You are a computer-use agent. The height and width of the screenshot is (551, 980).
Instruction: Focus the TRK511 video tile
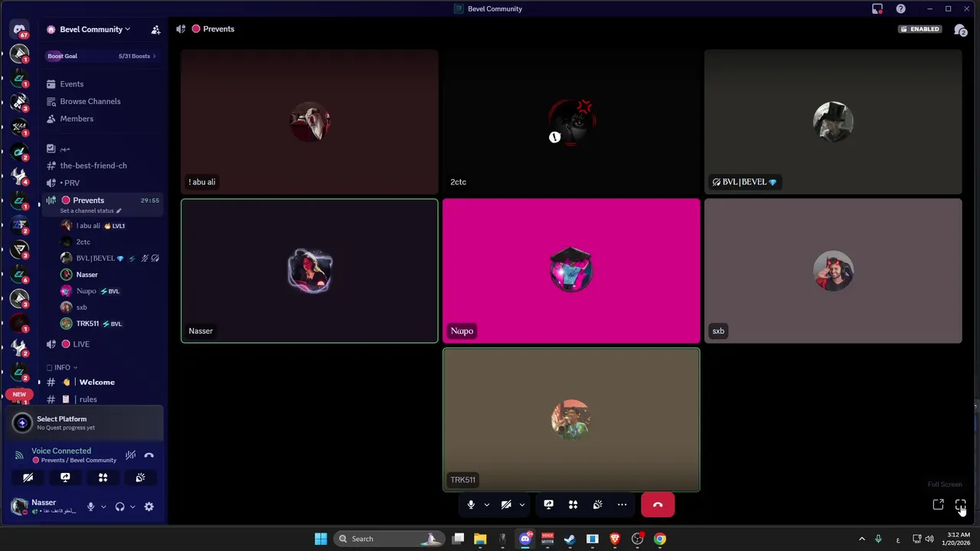coord(571,419)
